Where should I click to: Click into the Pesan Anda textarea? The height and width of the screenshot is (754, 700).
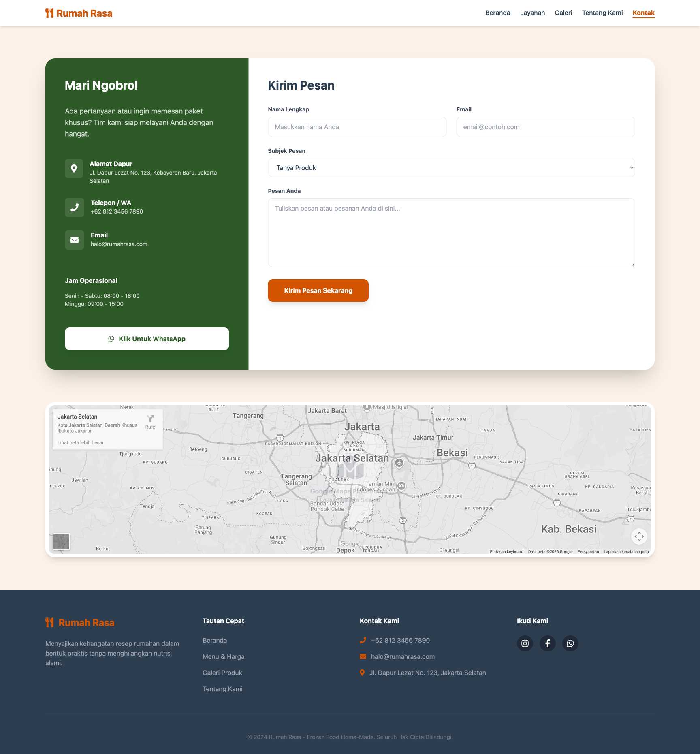click(451, 233)
